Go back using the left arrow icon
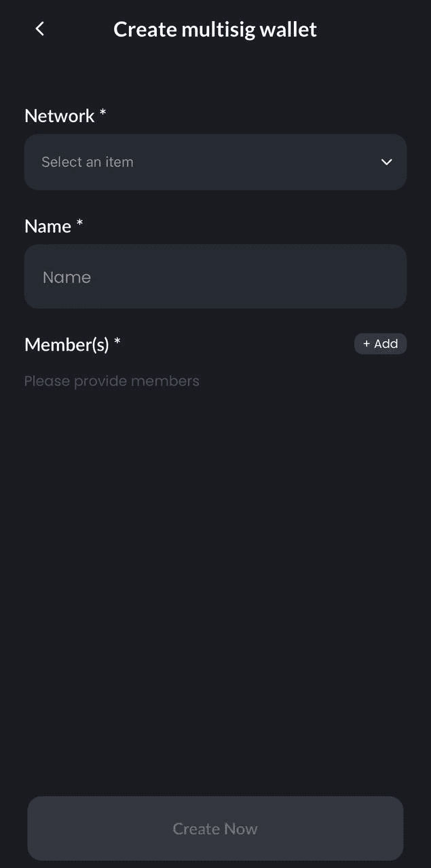431x868 pixels. 39,28
